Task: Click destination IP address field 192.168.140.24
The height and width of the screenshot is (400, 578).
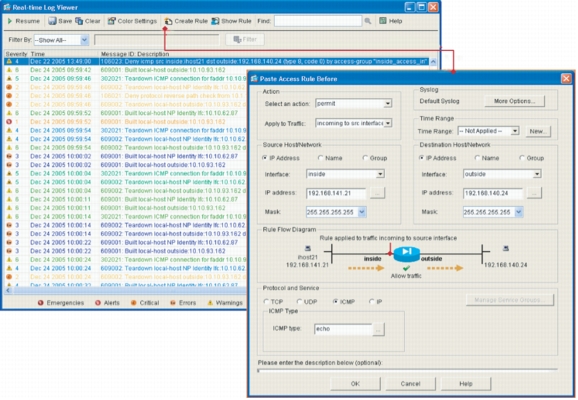Action: tap(493, 193)
